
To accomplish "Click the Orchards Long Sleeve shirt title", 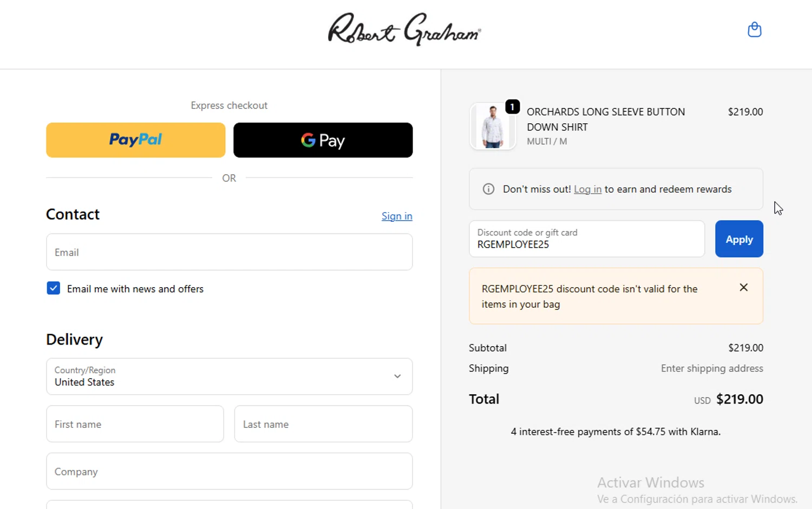I will [x=605, y=120].
